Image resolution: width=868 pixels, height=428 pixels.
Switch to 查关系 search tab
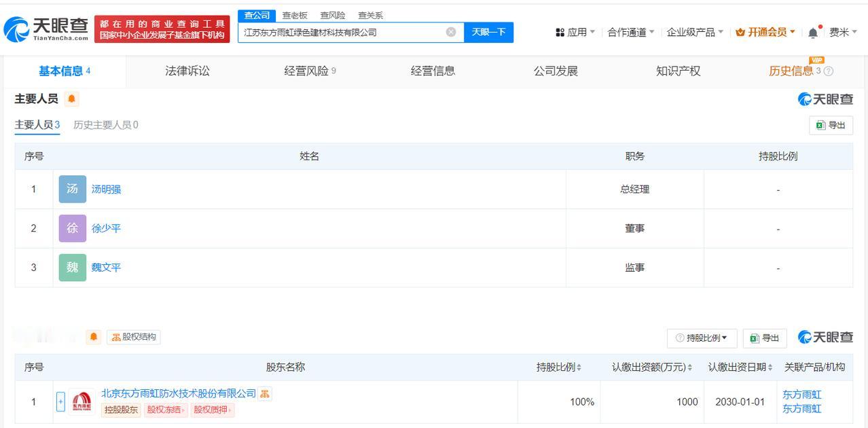(371, 16)
